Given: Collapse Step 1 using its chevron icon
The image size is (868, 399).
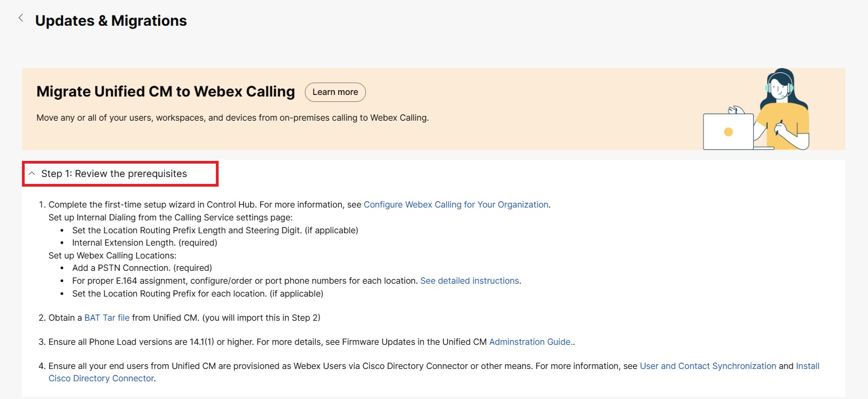Looking at the screenshot, I should [32, 174].
